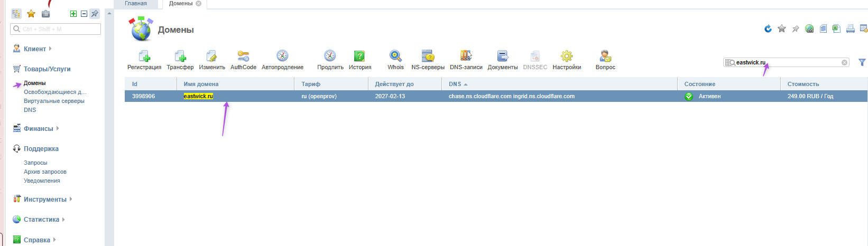
Task: Click the Продлить renewal icon
Action: tap(330, 56)
